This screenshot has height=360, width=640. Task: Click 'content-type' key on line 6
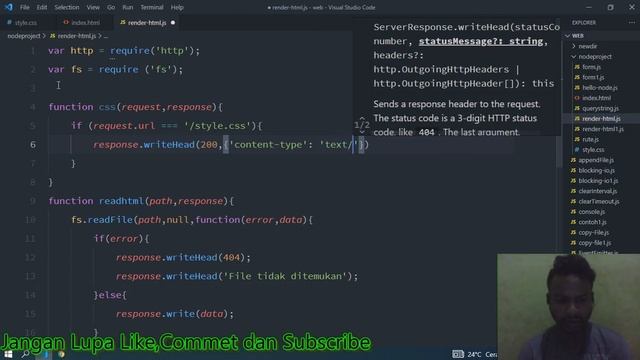click(268, 144)
